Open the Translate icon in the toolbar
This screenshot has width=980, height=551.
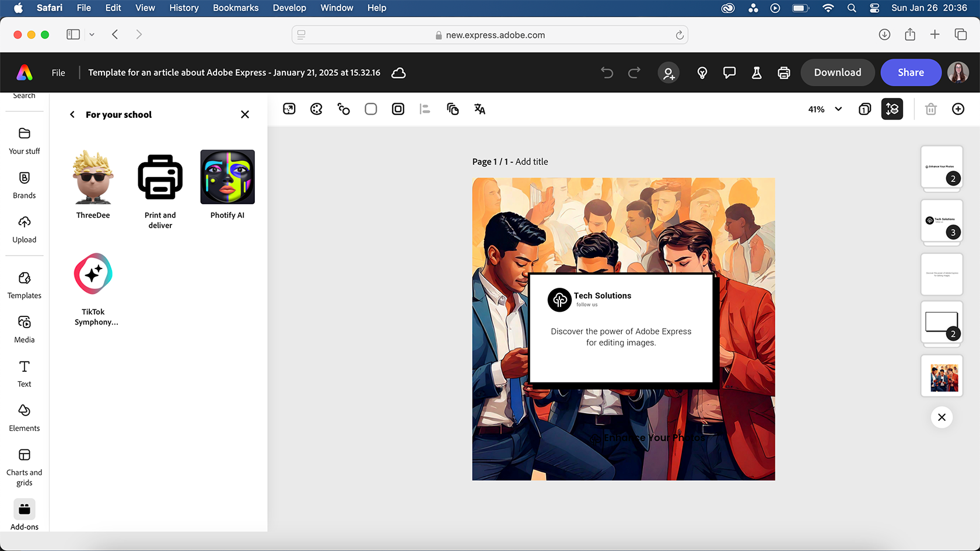[480, 109]
